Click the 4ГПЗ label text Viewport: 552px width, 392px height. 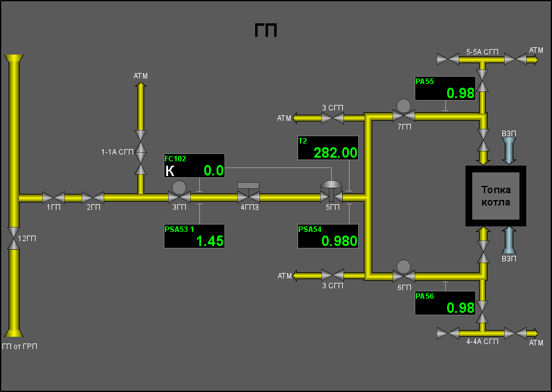coord(250,207)
